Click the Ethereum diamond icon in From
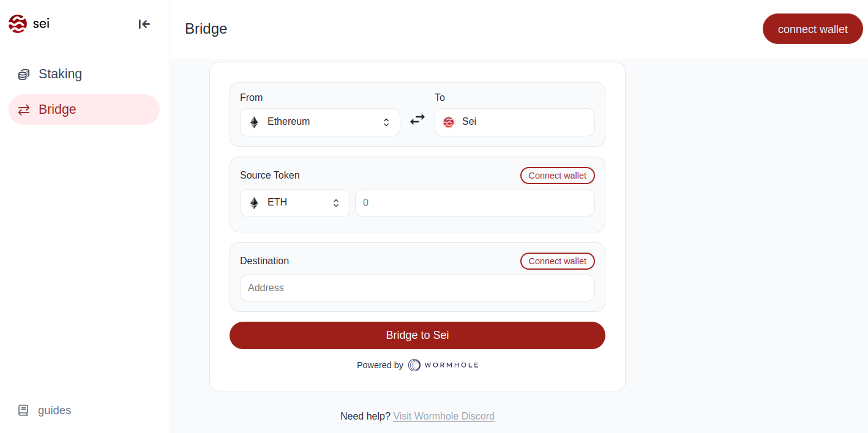The height and width of the screenshot is (433, 868). point(254,122)
